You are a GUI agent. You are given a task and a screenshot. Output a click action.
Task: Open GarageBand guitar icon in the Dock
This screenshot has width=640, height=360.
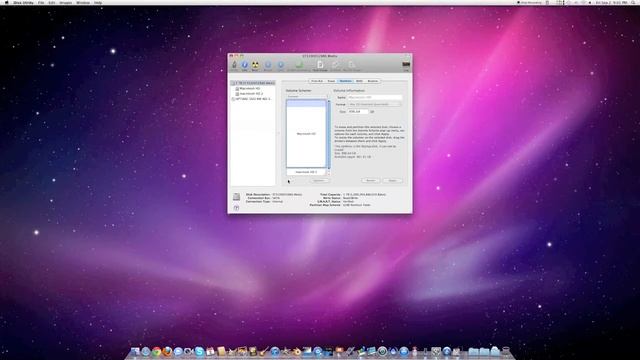(x=264, y=351)
